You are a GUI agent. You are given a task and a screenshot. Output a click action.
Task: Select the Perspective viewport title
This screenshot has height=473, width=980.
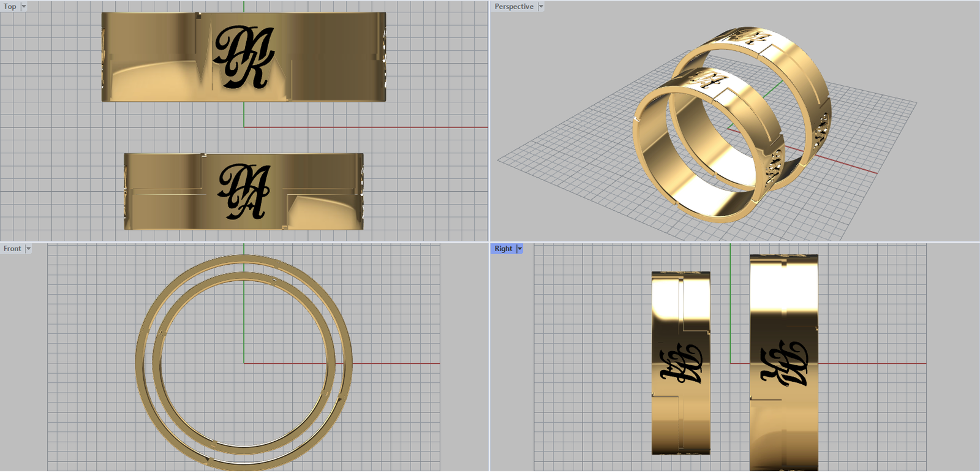[x=514, y=7]
